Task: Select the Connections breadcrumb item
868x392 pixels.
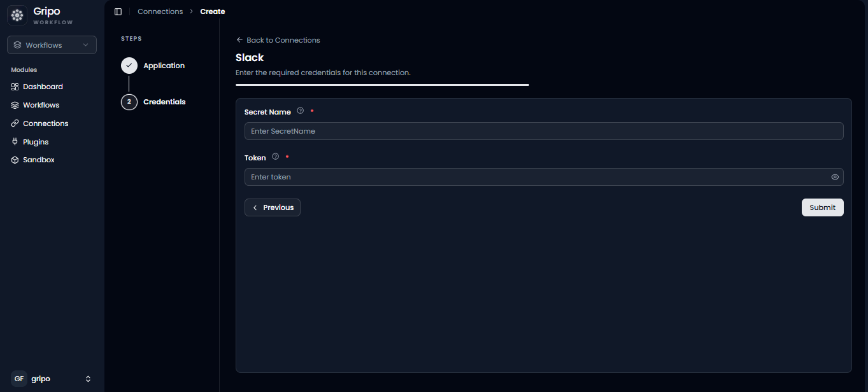Action: tap(160, 11)
